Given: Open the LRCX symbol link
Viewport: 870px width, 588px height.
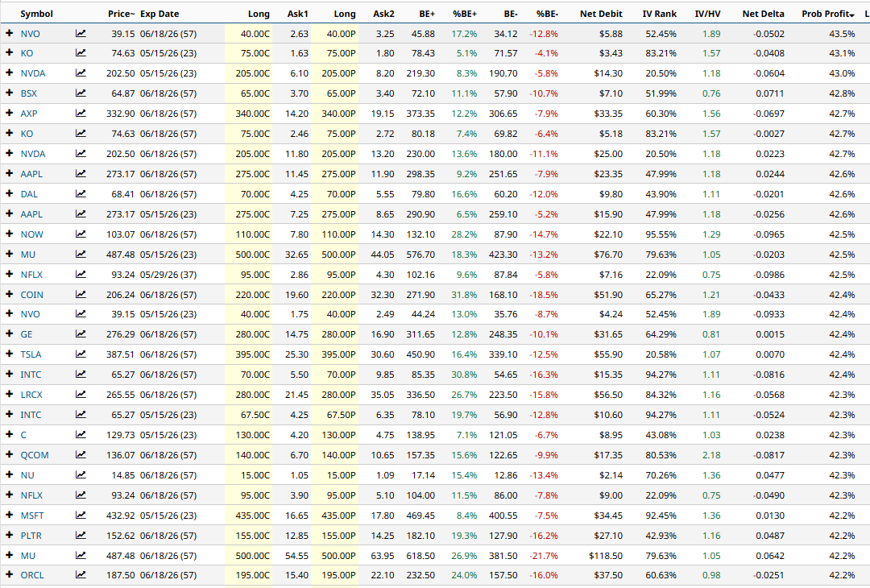Looking at the screenshot, I should tap(31, 395).
